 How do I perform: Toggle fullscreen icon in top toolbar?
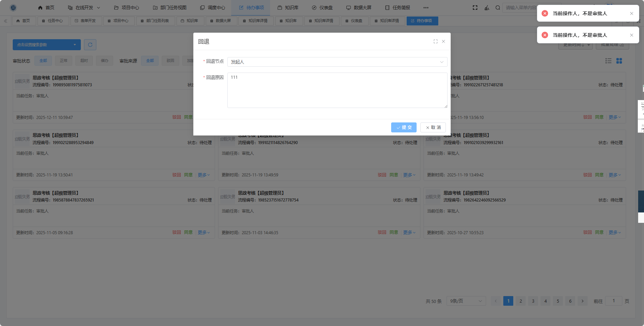pyautogui.click(x=475, y=8)
